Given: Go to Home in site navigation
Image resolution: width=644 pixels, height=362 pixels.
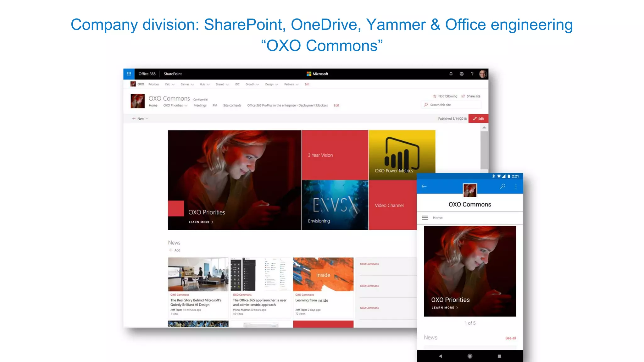Looking at the screenshot, I should 153,105.
